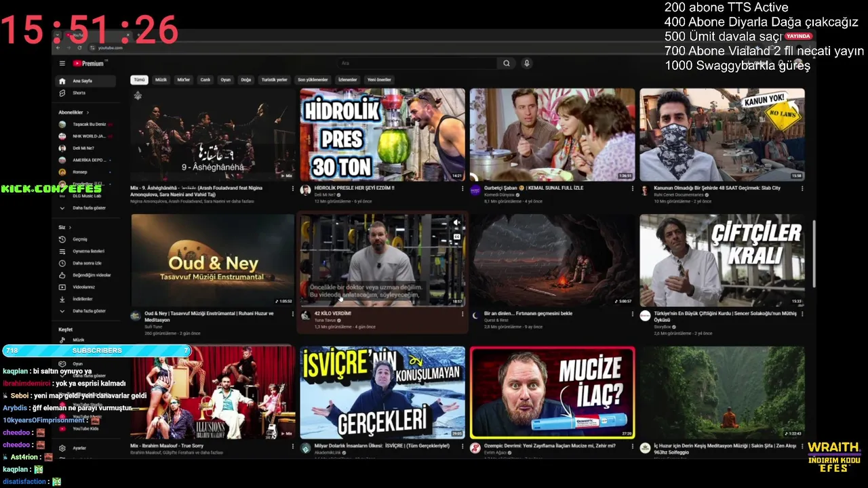
Task: Open more options for Kanunun Olmadığı video
Action: 802,189
